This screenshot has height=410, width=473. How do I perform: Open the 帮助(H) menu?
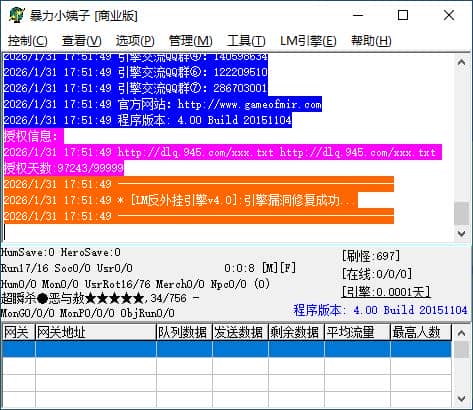[371, 41]
